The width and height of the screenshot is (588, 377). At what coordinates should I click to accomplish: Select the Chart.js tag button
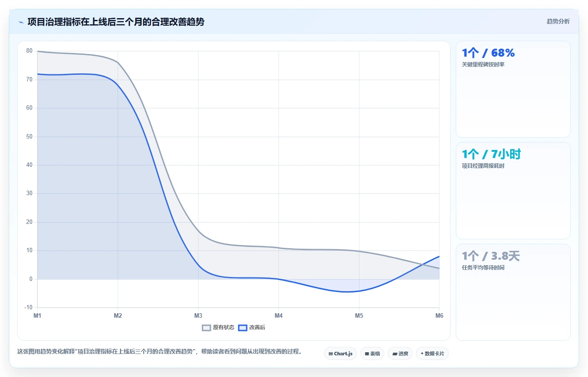[x=340, y=354]
